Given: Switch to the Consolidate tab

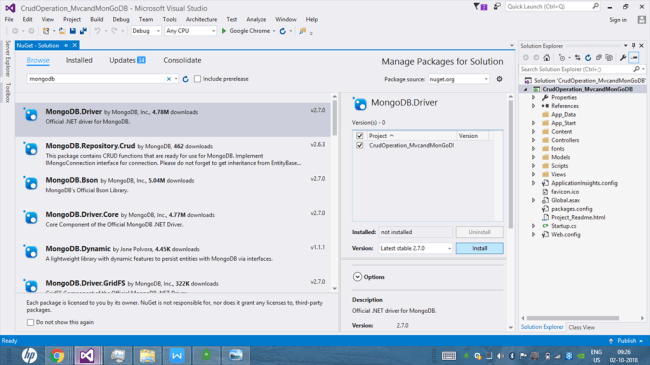Looking at the screenshot, I should coord(182,61).
